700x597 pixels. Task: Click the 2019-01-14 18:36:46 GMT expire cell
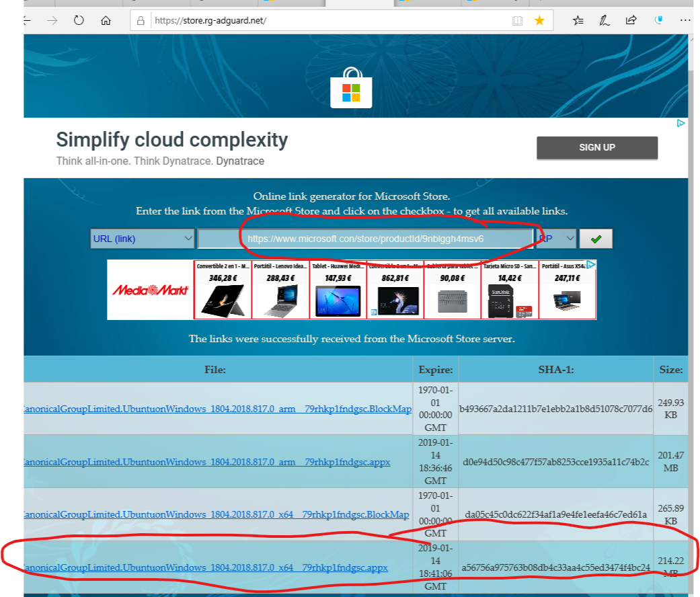(x=436, y=461)
